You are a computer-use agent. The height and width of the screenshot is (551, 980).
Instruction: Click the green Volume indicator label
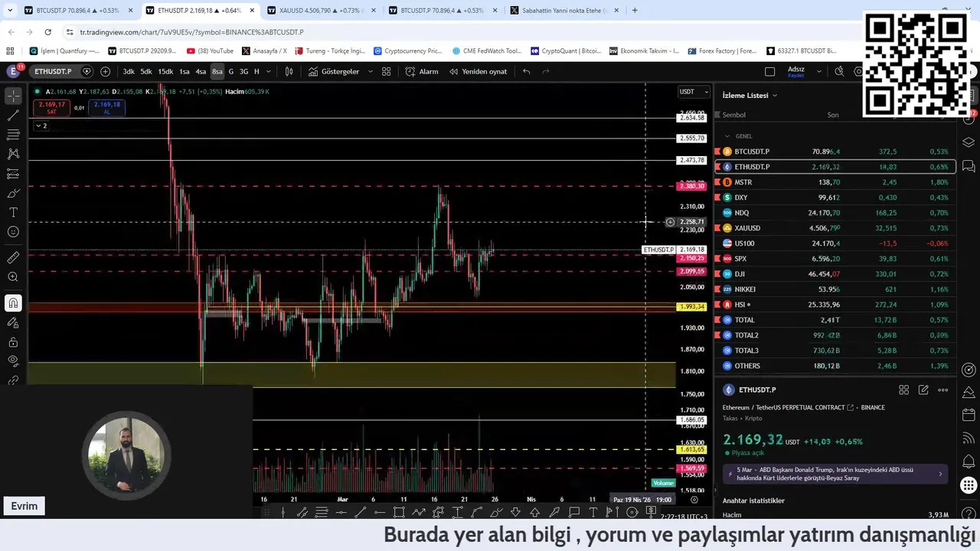coord(663,483)
